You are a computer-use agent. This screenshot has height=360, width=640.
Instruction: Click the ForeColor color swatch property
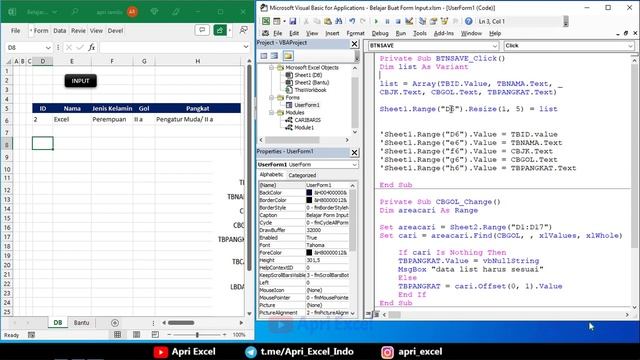[309, 253]
